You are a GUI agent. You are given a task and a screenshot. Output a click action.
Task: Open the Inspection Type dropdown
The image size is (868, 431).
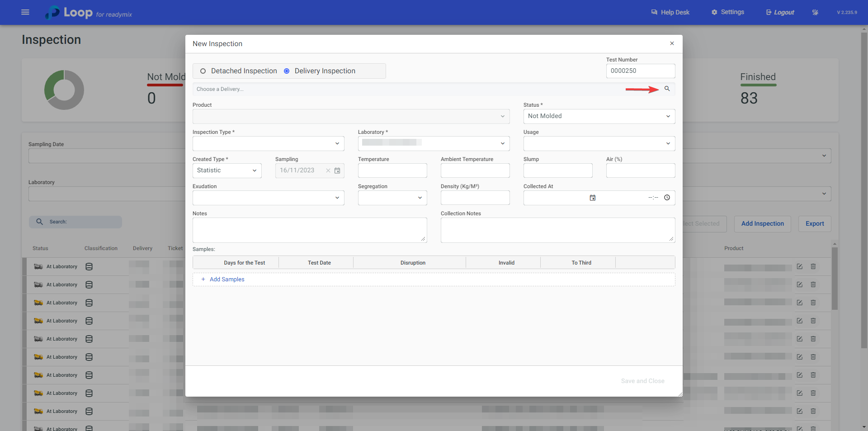268,143
